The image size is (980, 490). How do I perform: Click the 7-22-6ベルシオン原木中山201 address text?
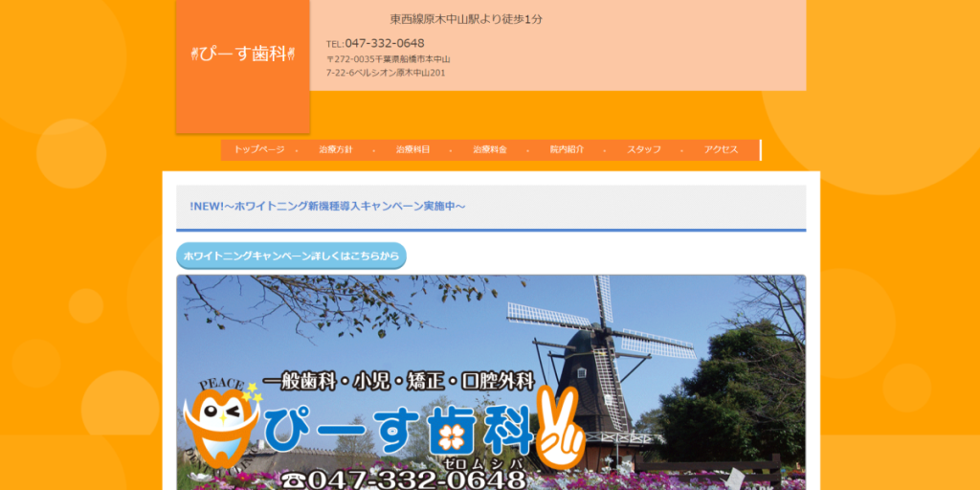coord(386,73)
